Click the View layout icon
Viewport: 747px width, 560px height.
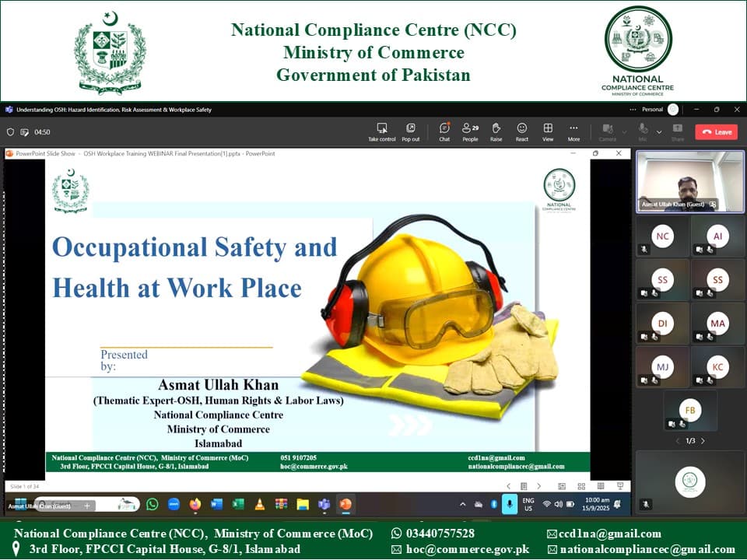click(548, 131)
